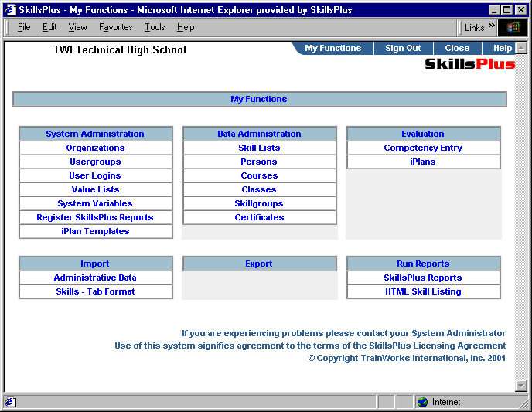
Task: Open the File menu
Action: coord(24,27)
